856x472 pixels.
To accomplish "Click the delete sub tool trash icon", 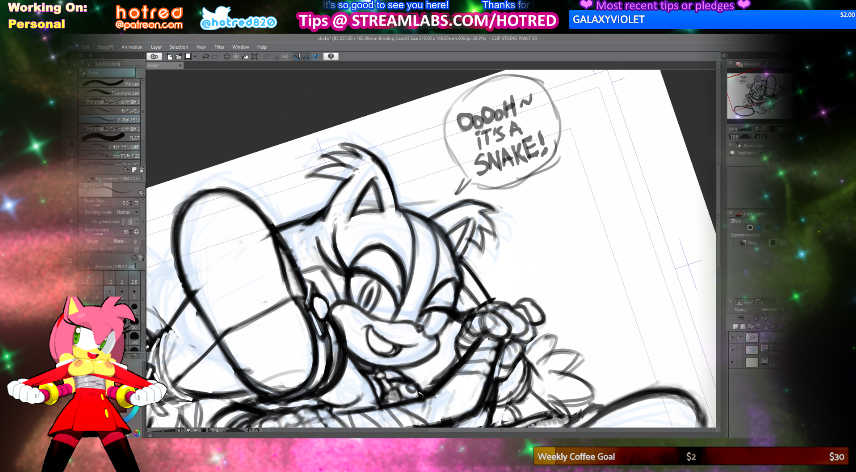I will point(141,170).
